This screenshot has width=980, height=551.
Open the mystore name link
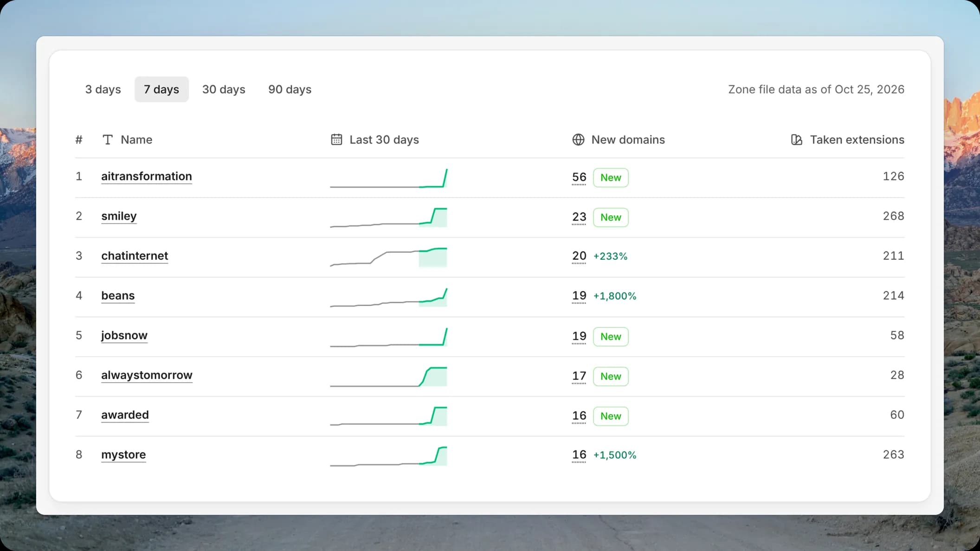(123, 455)
